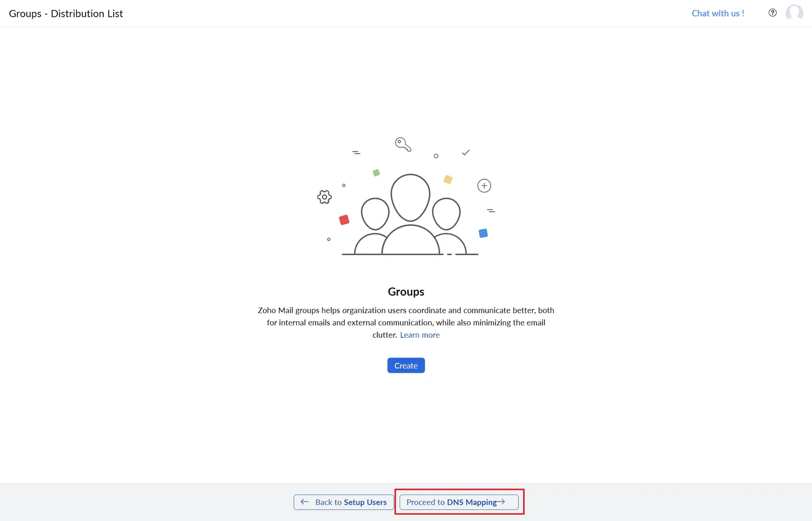Click the checkmark graphic in the illustration
Image resolution: width=812 pixels, height=521 pixels.
466,153
